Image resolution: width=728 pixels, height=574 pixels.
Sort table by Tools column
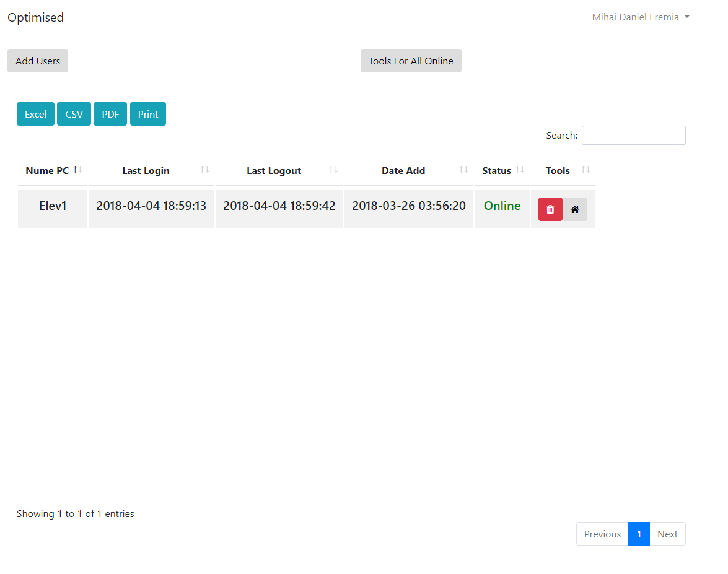tap(563, 170)
